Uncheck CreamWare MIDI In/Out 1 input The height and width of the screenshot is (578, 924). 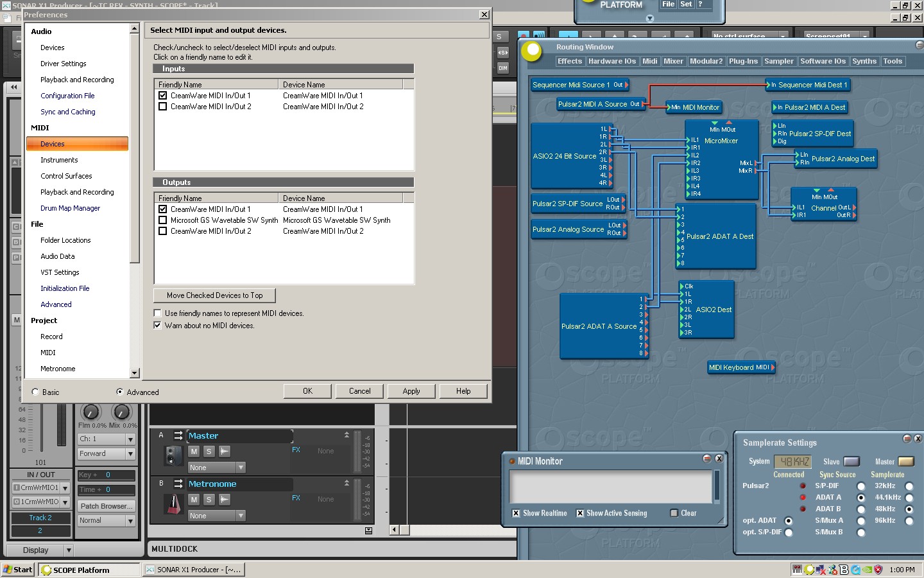click(x=163, y=96)
